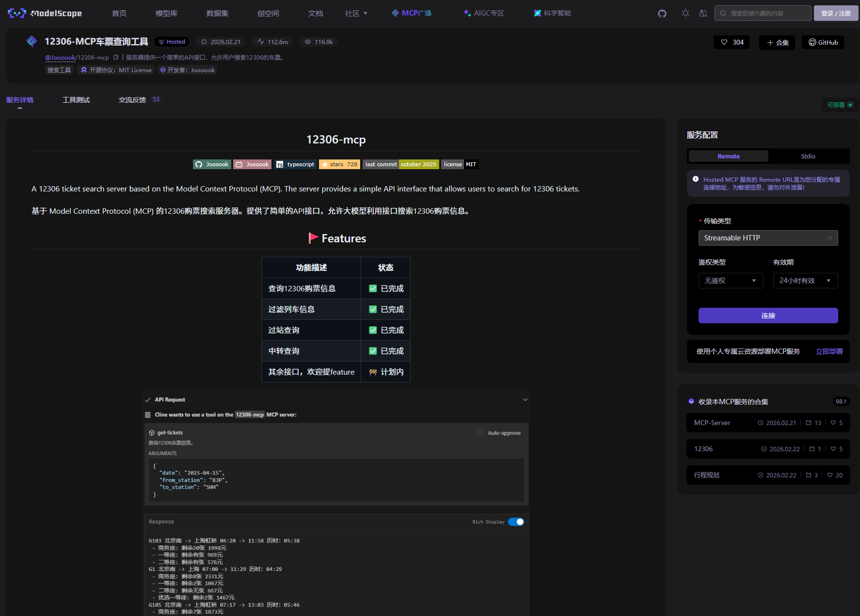Open the 鉴权类型 无鉴权 dropdown
The image size is (860, 616).
[731, 281]
